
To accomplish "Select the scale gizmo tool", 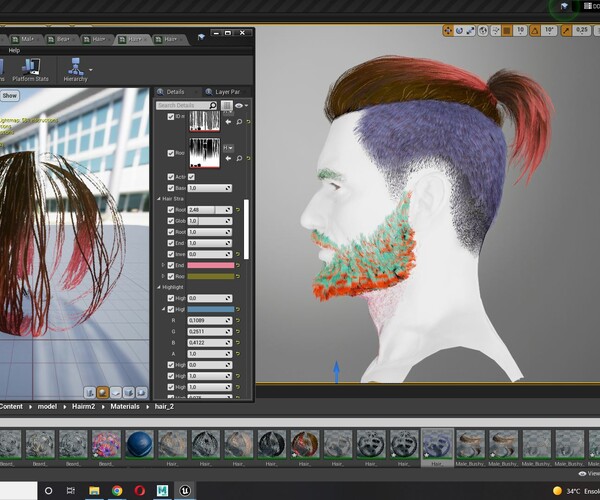I will [x=471, y=31].
